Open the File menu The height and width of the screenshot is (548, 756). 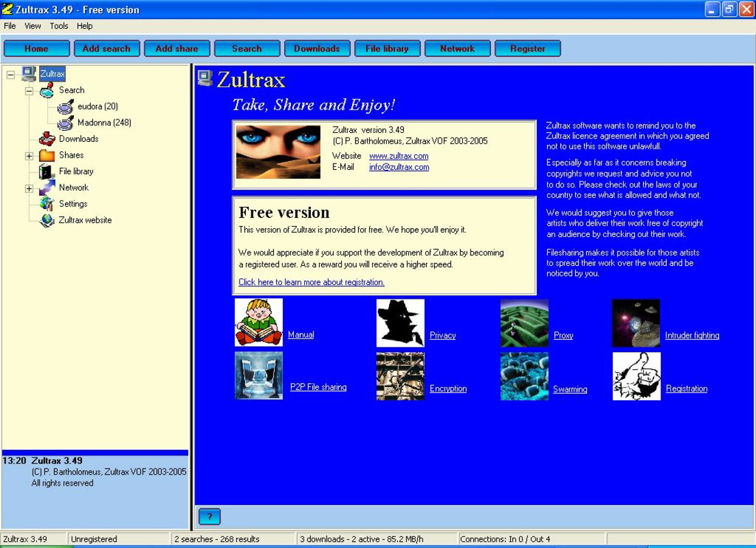click(x=10, y=26)
